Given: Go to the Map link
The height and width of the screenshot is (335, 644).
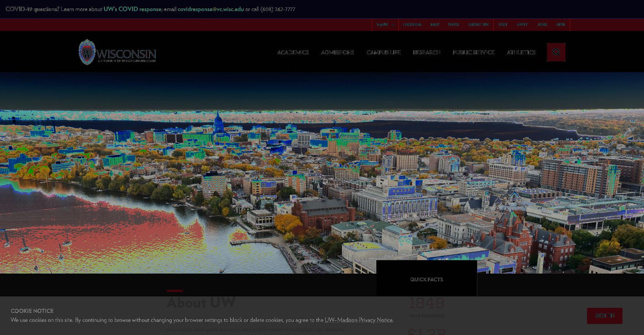Looking at the screenshot, I should coord(435,25).
